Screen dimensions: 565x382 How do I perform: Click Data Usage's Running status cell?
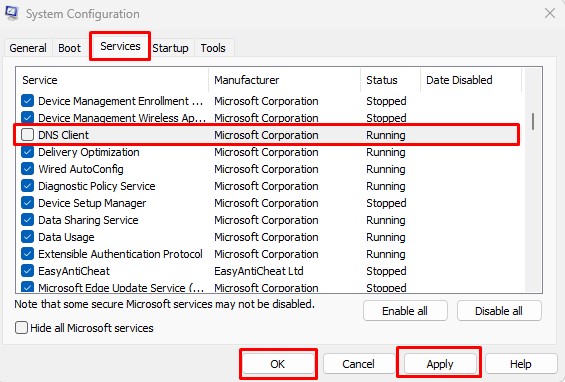(x=386, y=237)
